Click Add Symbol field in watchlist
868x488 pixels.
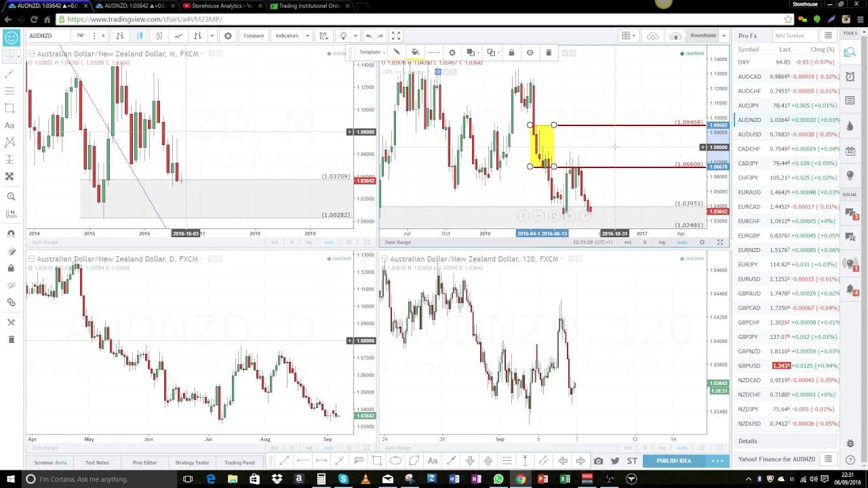793,35
